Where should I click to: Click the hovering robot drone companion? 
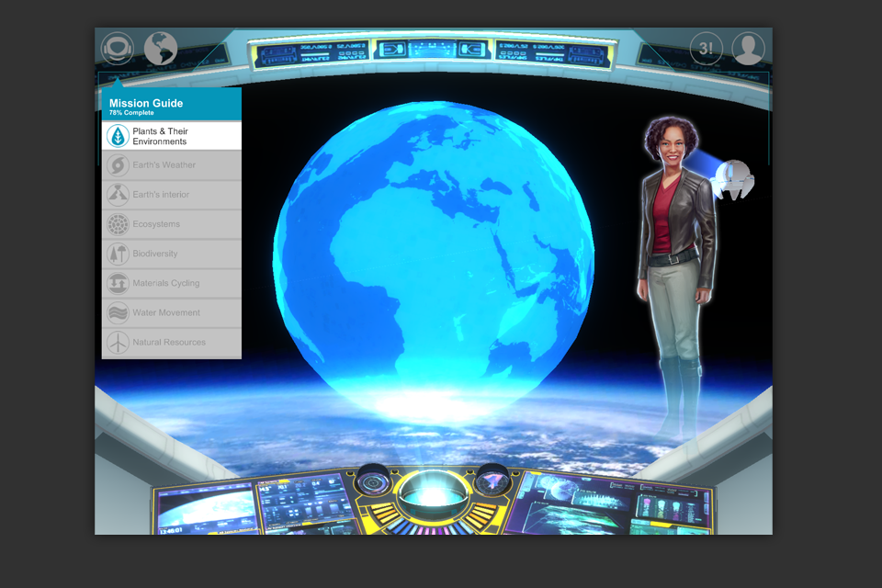[x=732, y=180]
